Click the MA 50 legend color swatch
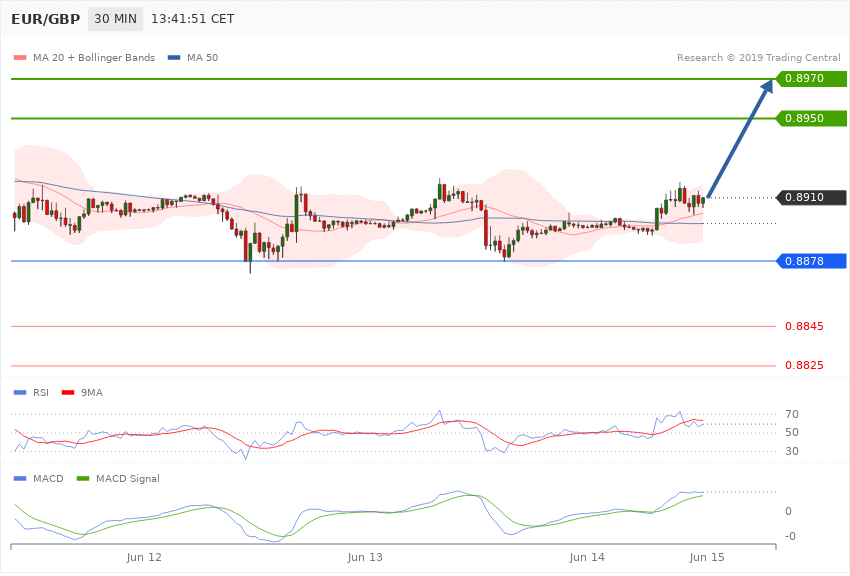The width and height of the screenshot is (850, 576). pos(174,57)
